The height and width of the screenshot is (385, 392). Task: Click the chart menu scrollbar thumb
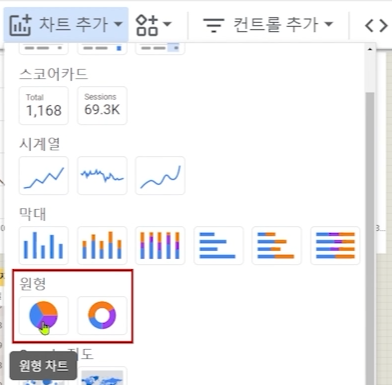point(370,238)
